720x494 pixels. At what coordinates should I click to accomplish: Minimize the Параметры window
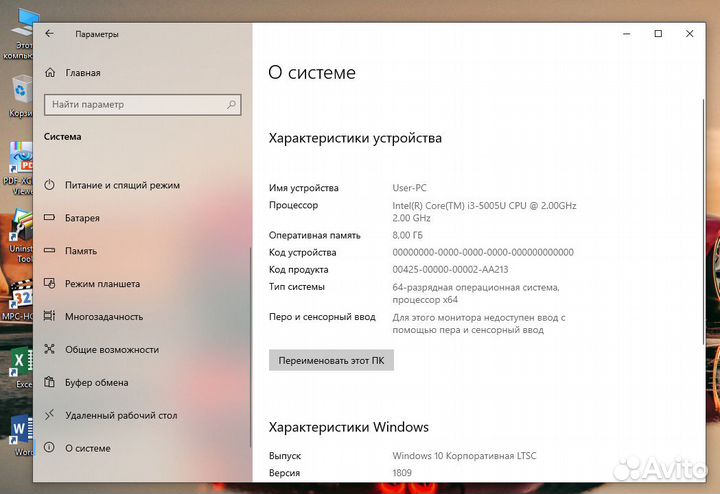pos(626,34)
